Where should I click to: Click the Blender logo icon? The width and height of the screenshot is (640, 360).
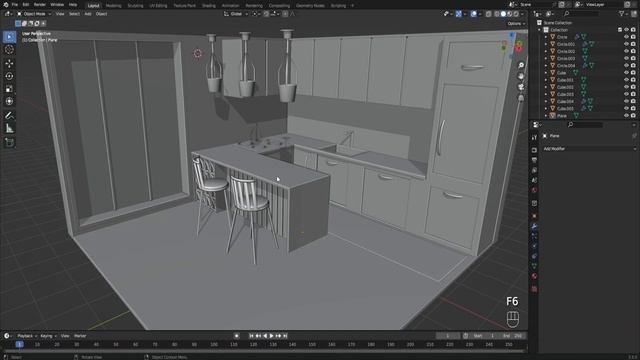[x=5, y=5]
